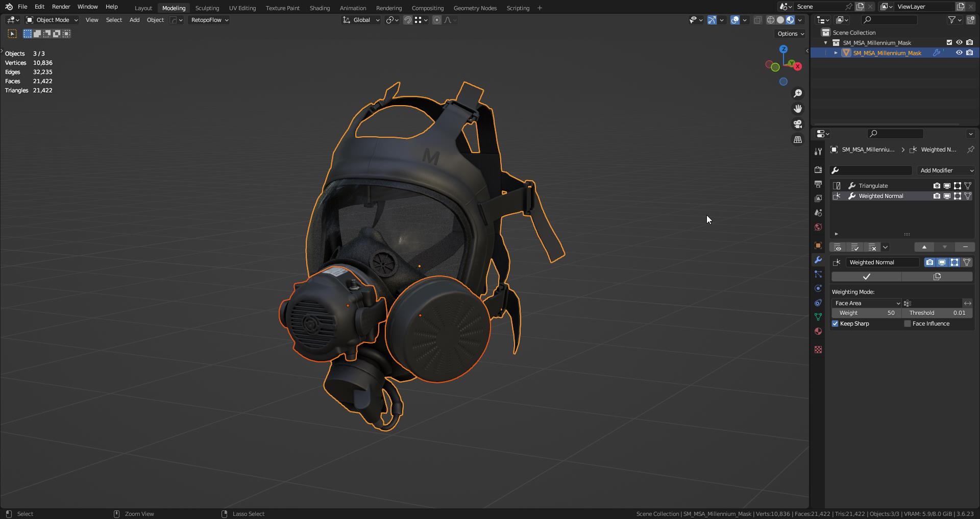980x519 pixels.
Task: Remove the modifier with the minus button
Action: click(965, 247)
